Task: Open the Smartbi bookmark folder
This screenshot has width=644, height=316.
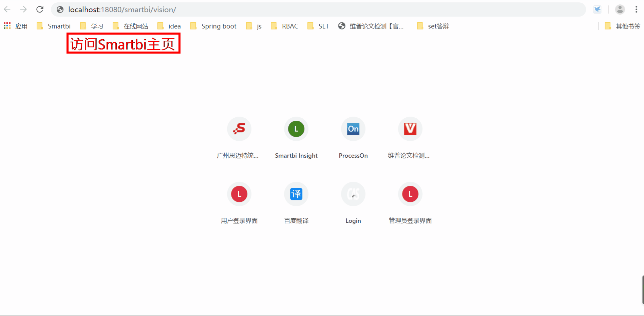Action: (x=54, y=26)
